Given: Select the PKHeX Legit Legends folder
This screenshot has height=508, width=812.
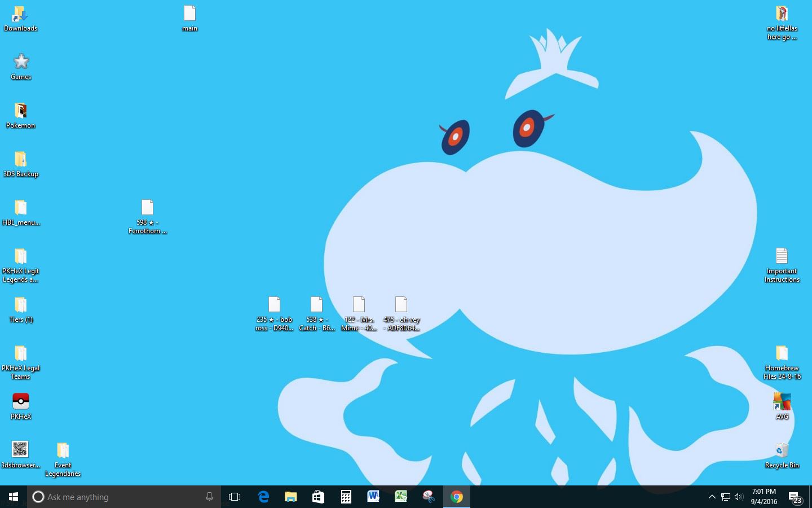Looking at the screenshot, I should (21, 265).
